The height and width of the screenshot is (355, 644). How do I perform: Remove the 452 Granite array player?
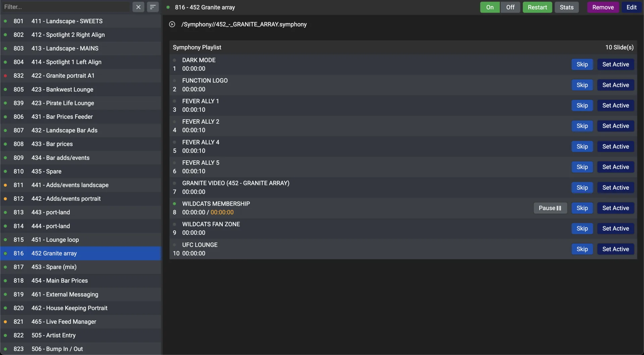603,7
